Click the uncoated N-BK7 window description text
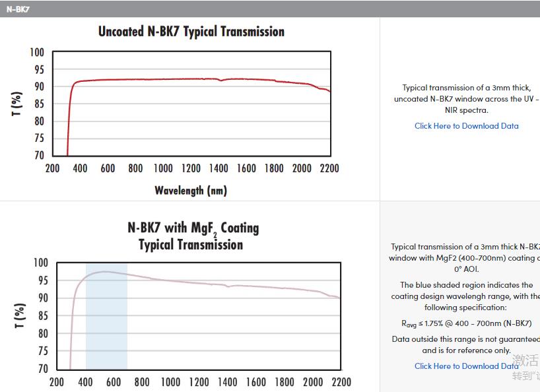Image resolution: width=540 pixels, height=392 pixels. [466, 99]
